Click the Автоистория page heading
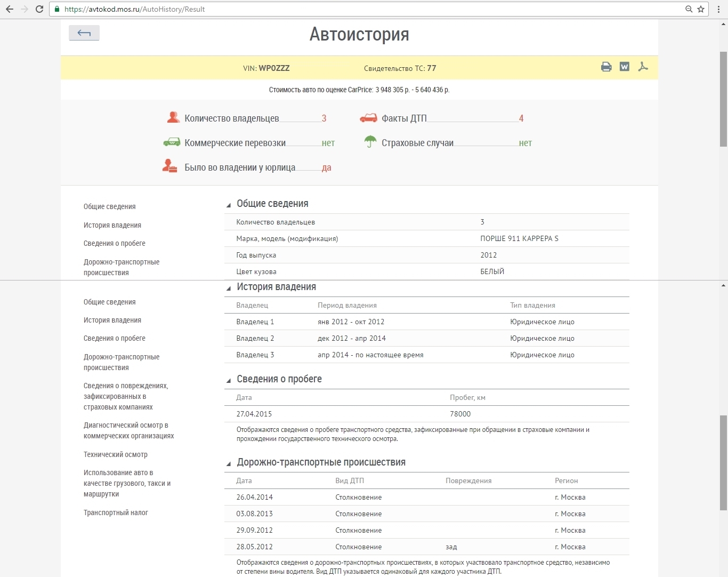 [359, 34]
